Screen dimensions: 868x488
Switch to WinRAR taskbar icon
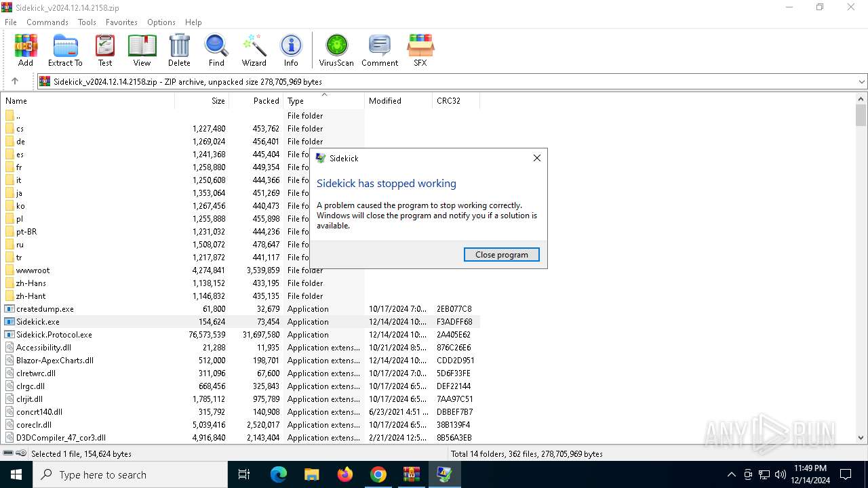pyautogui.click(x=412, y=474)
